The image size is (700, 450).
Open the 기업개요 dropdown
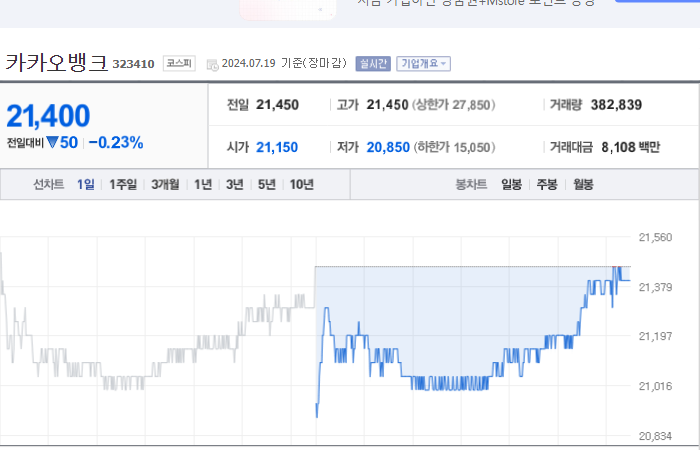click(x=423, y=63)
